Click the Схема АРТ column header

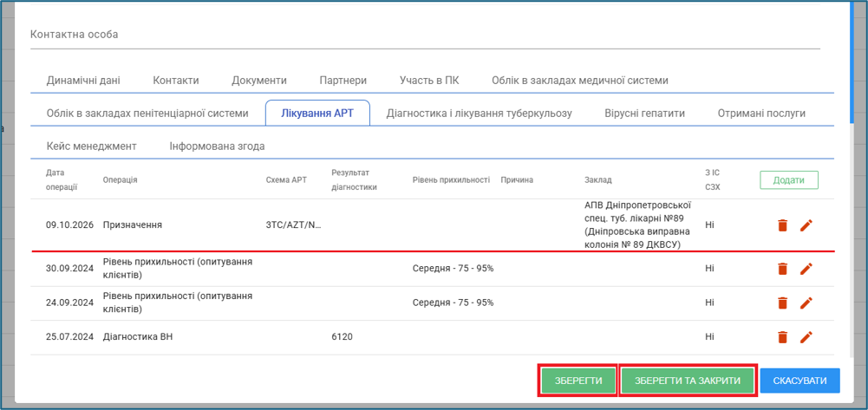click(x=286, y=180)
